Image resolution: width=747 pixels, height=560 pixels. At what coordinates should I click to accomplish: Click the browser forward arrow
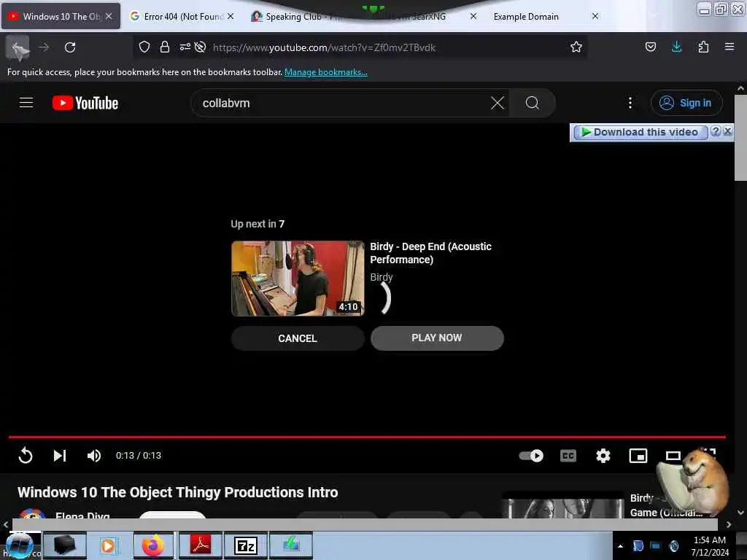(x=44, y=47)
